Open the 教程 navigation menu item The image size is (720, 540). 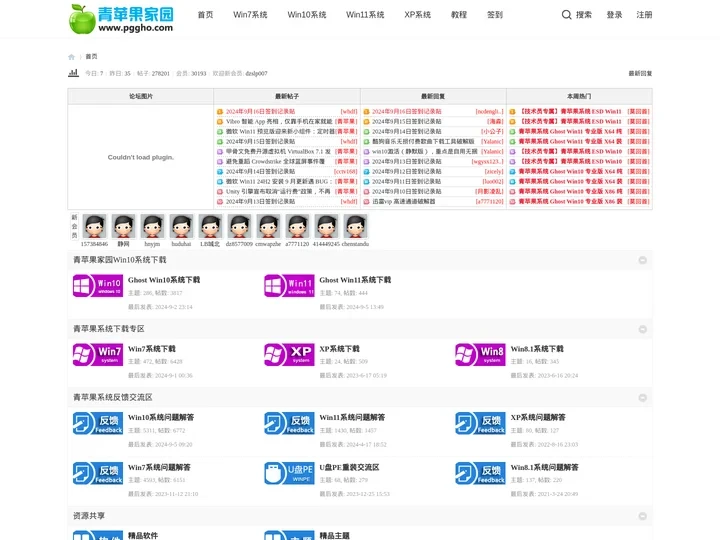(459, 15)
